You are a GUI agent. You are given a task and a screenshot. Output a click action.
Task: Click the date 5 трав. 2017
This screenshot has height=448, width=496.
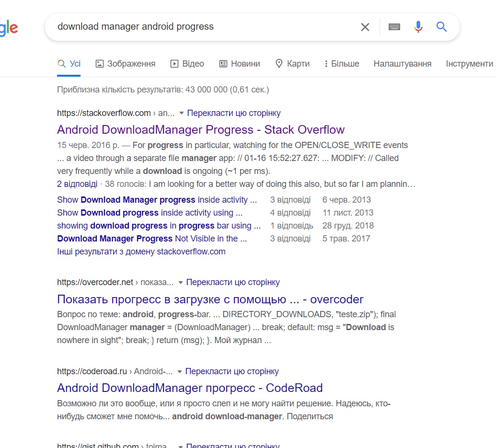pos(346,239)
